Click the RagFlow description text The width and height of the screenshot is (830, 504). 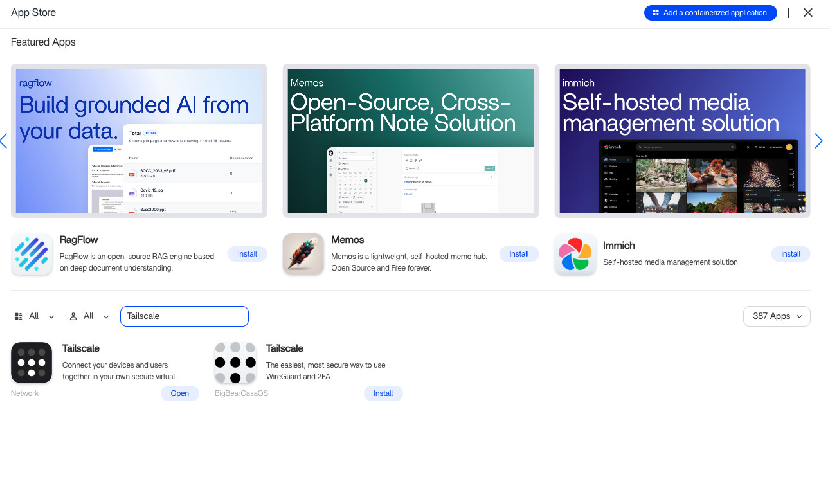(x=137, y=262)
